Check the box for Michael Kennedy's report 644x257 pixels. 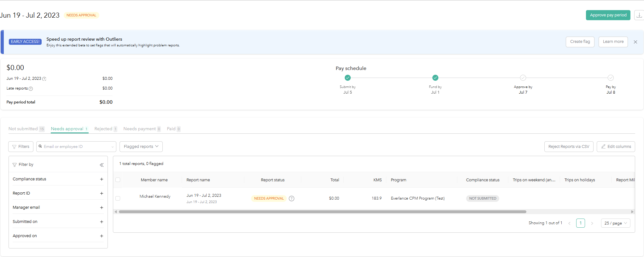pyautogui.click(x=118, y=198)
